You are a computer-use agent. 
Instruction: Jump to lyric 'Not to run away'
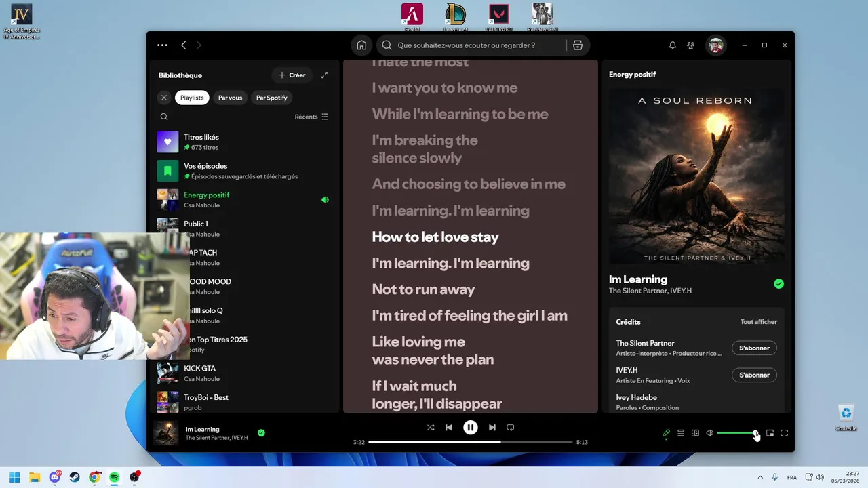(x=423, y=289)
